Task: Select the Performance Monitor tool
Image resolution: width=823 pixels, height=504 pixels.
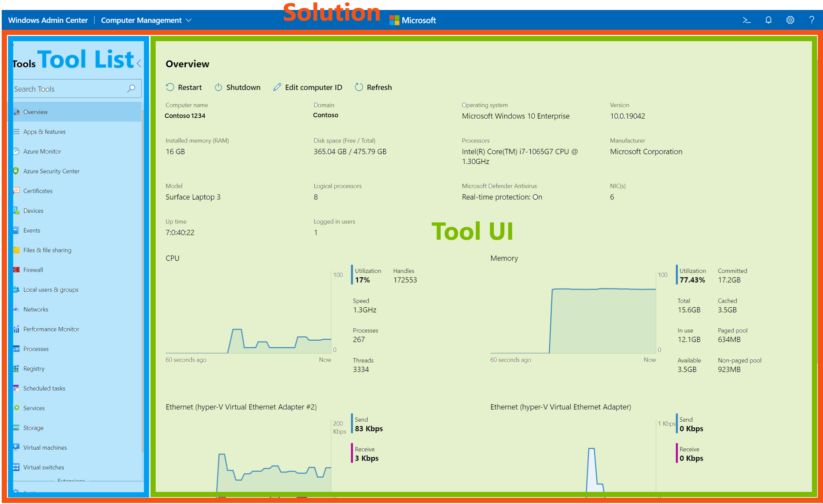Action: [x=52, y=329]
